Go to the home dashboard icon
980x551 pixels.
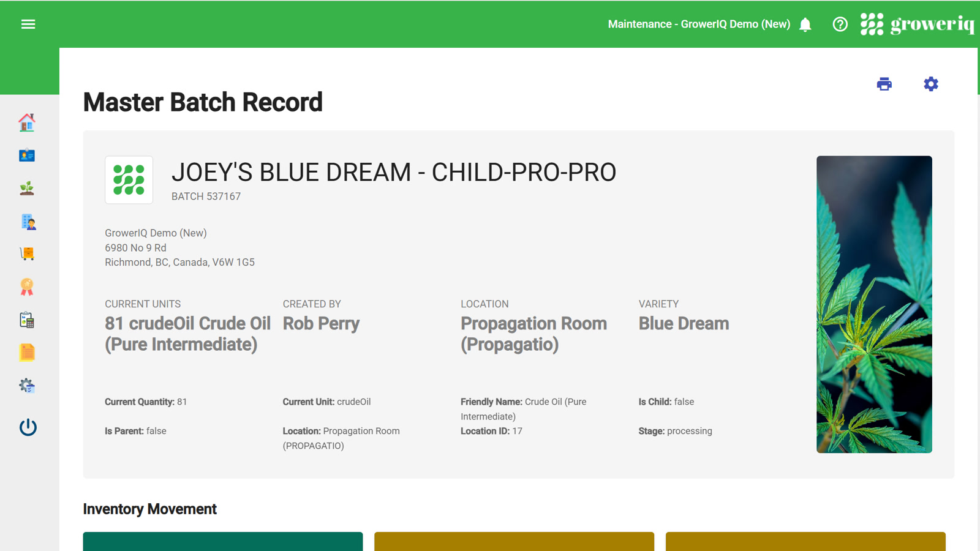[27, 122]
